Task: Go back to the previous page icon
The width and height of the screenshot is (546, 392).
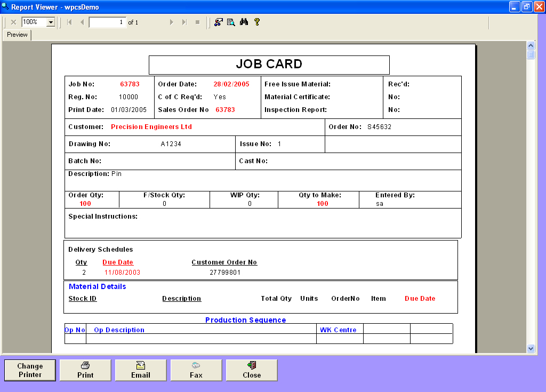Action: tap(83, 22)
